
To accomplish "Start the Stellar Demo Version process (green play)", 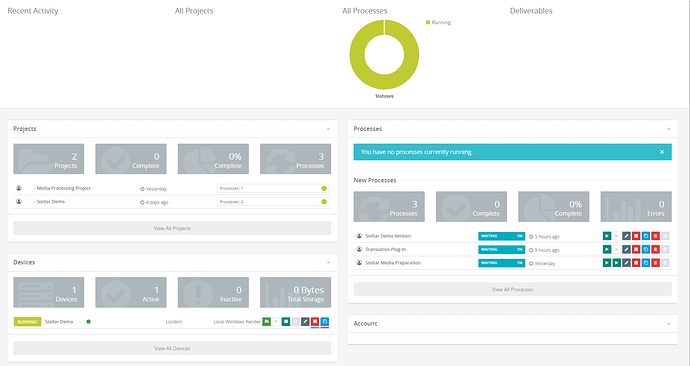I will [x=607, y=236].
